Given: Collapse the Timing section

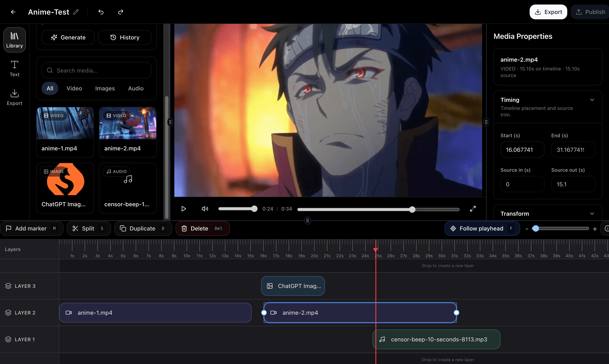Looking at the screenshot, I should (x=592, y=100).
